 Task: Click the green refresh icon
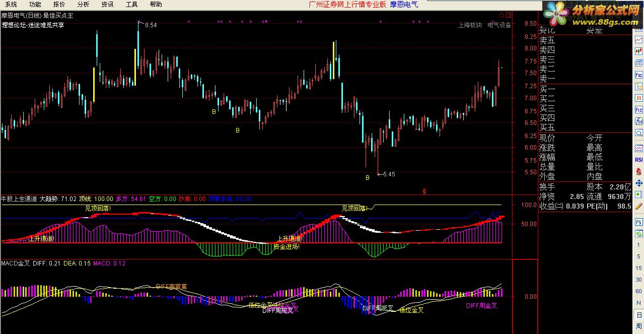(x=638, y=233)
